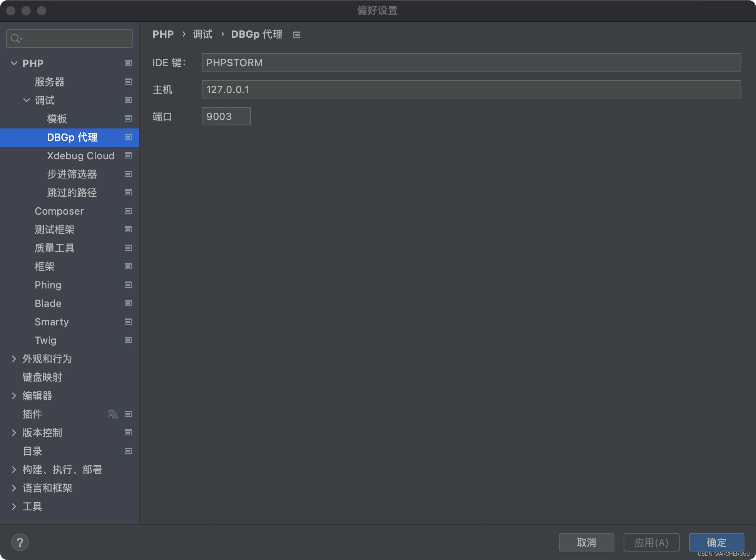Image resolution: width=756 pixels, height=560 pixels.
Task: Collapse the 调试 subtree
Action: [27, 100]
